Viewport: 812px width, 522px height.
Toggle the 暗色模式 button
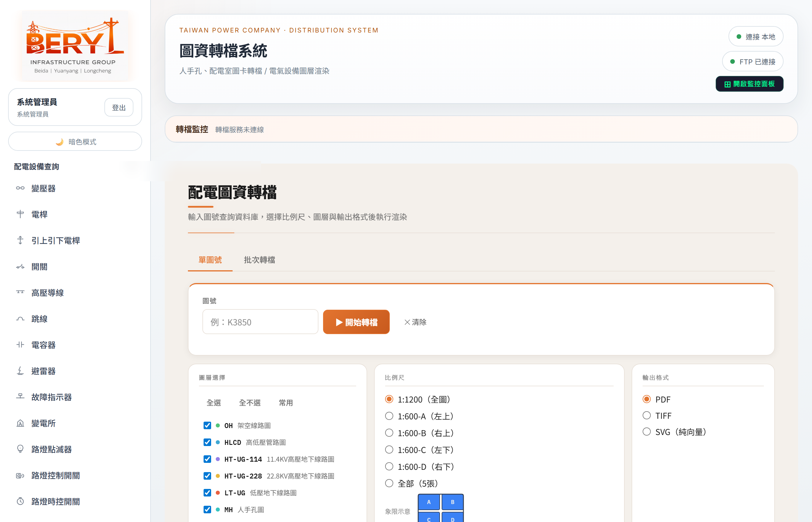(75, 142)
